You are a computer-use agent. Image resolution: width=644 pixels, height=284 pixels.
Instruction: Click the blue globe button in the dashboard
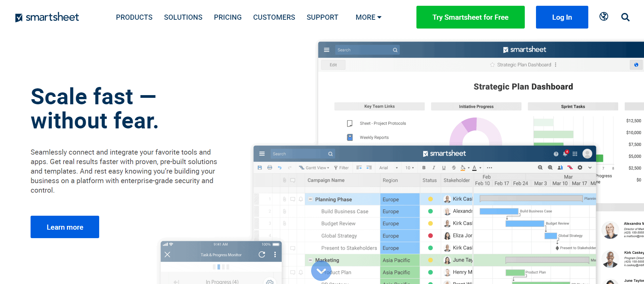(x=636, y=65)
